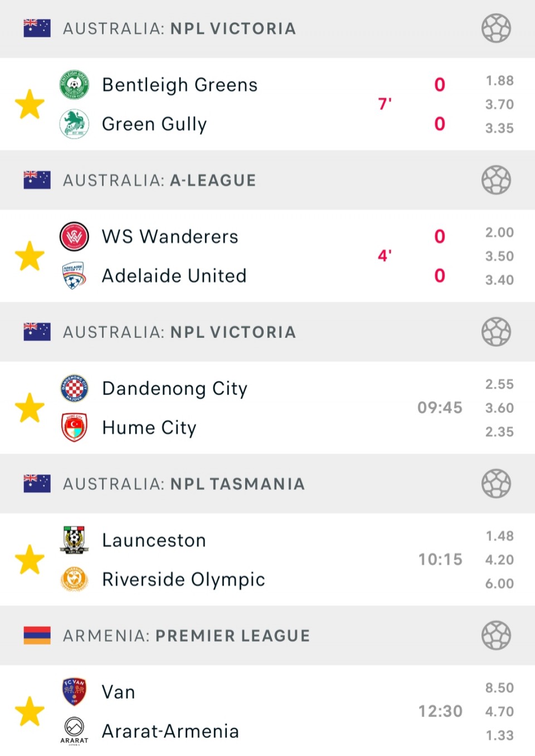535x756 pixels.
Task: Toggle the Launceston match favorite star
Action: [30, 559]
